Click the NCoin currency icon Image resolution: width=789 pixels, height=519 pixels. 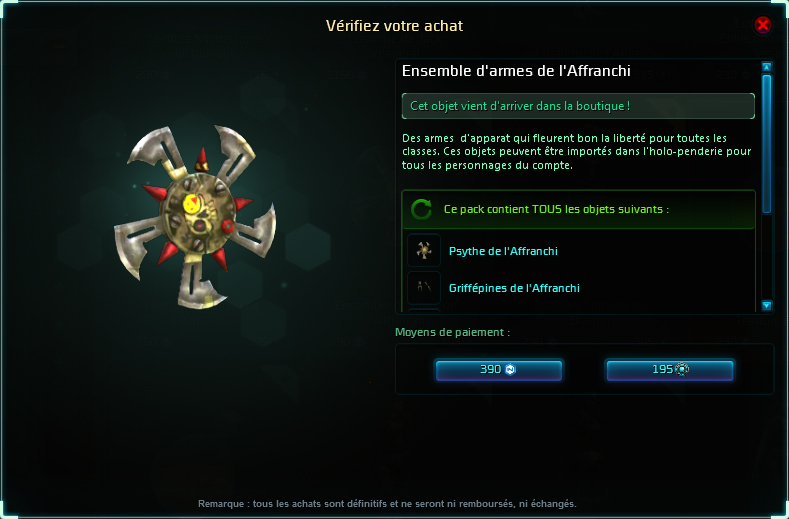click(510, 369)
